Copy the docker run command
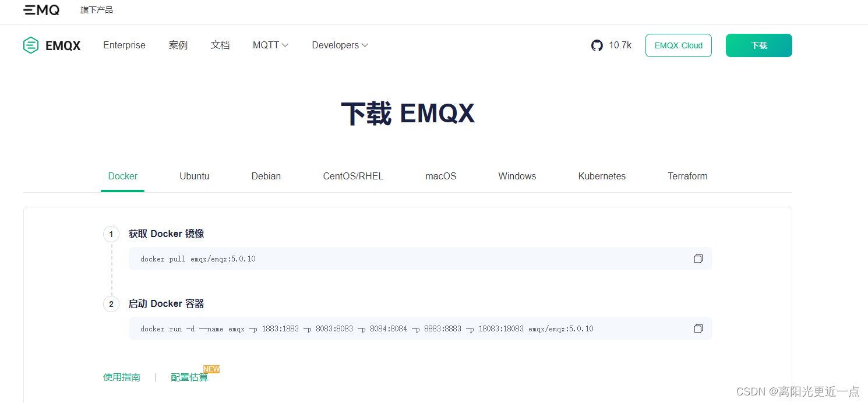Viewport: 868px width, 403px height. pos(698,328)
